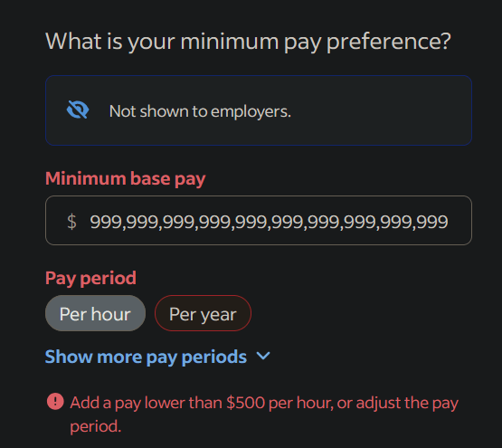
Task: Click first 999 group in pay field
Action: click(106, 222)
